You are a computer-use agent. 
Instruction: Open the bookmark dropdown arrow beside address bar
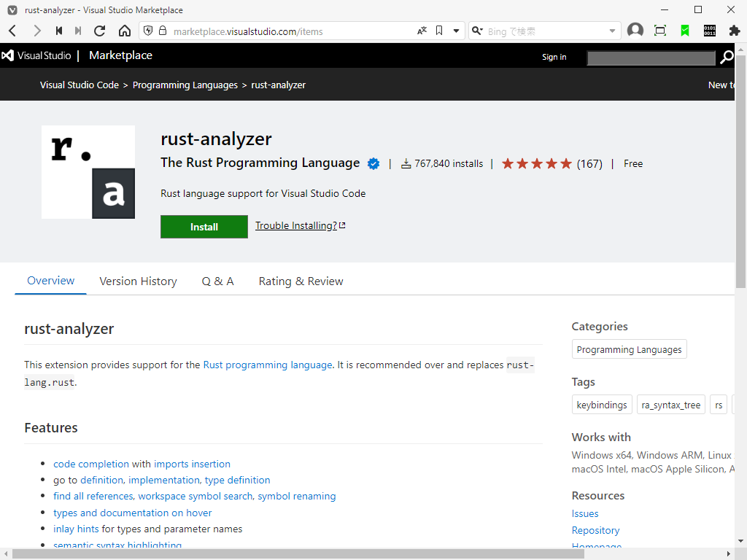tap(455, 31)
